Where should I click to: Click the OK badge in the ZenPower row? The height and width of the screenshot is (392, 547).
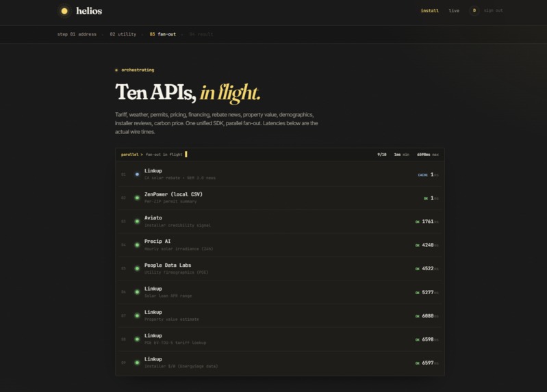coord(426,198)
